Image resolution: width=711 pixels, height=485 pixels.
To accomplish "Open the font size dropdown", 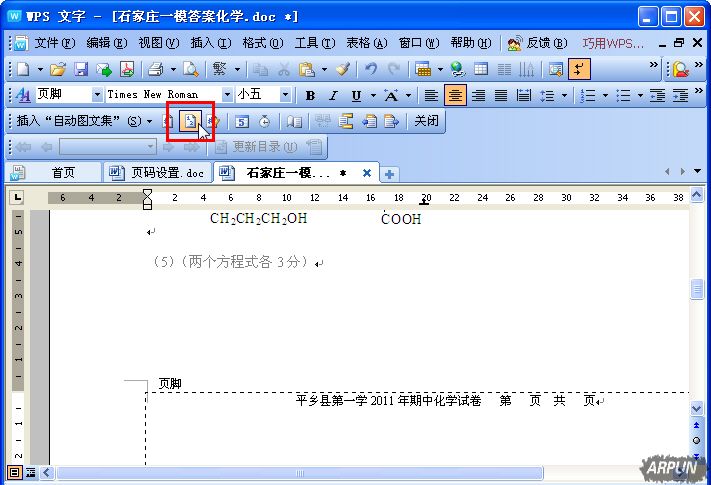I will tap(286, 95).
